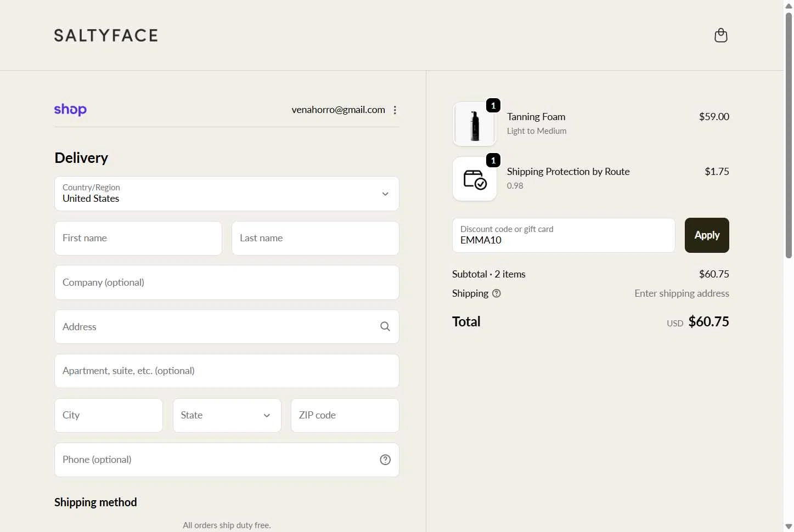Click the phone field help icon
The image size is (794, 532).
click(385, 460)
